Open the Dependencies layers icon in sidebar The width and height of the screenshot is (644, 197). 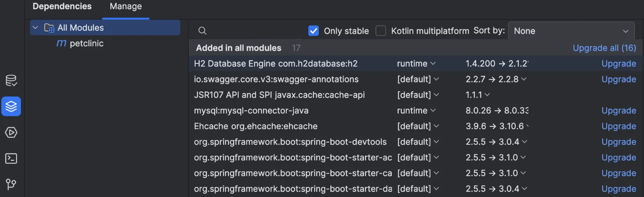(11, 107)
